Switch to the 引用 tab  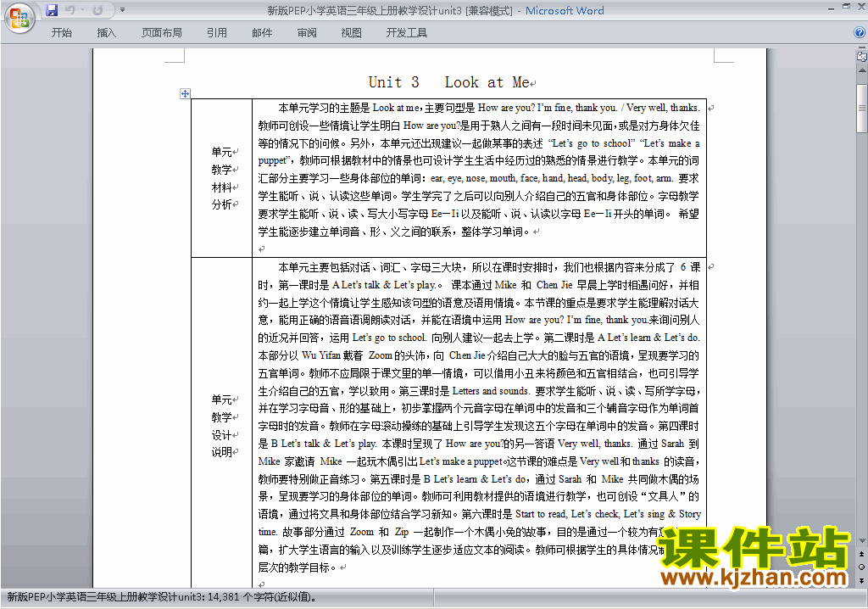[217, 33]
